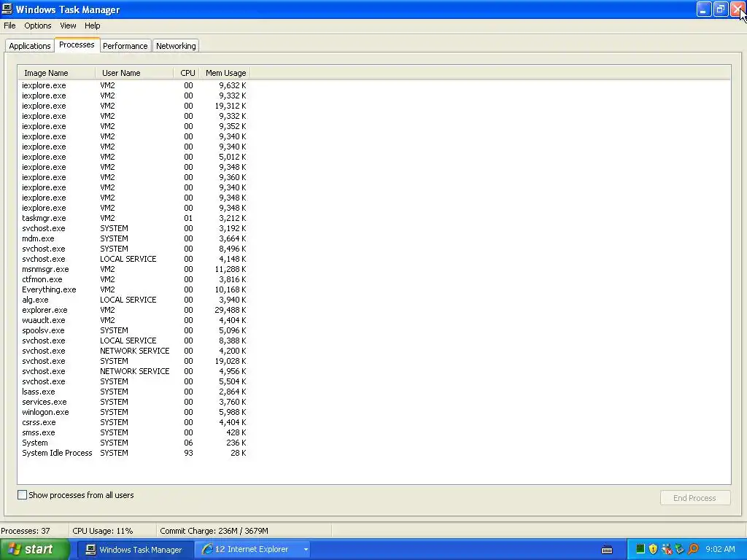Viewport: 747px width, 560px height.
Task: Select the System Idle Process row
Action: coord(134,454)
